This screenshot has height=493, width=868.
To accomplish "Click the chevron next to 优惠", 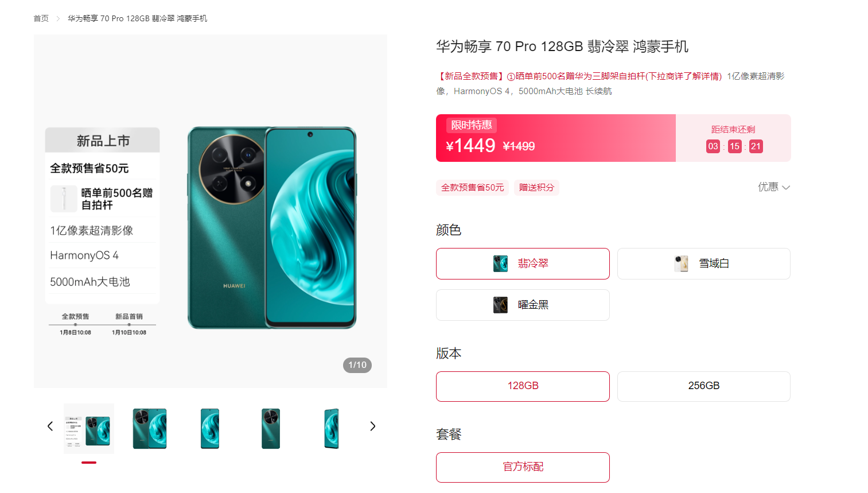I will (x=786, y=188).
